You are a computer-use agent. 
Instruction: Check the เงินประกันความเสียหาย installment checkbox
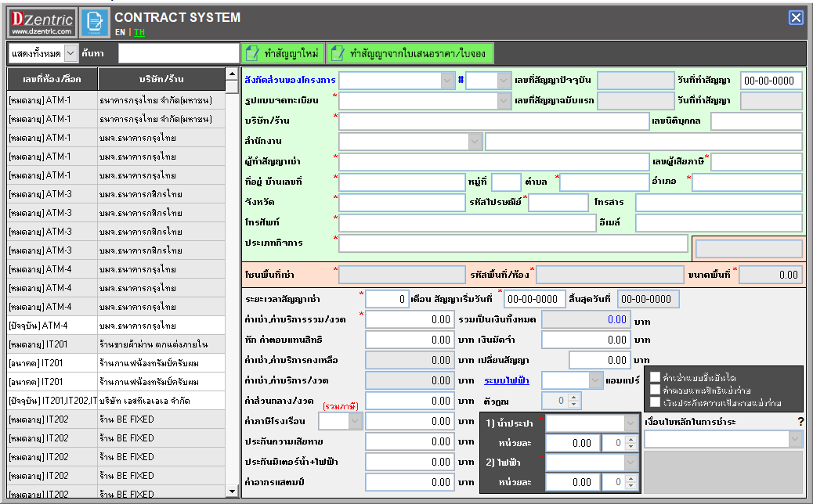(655, 402)
